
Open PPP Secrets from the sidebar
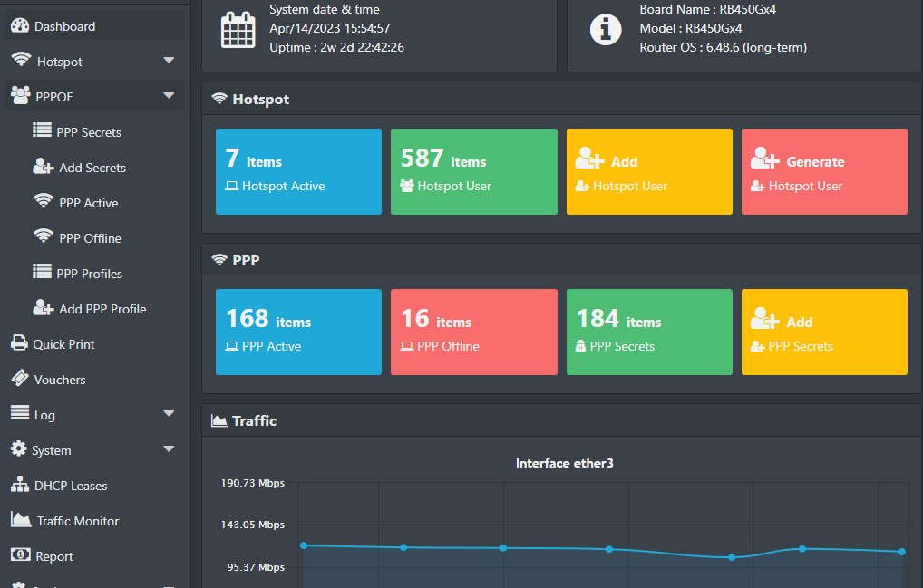[x=88, y=132]
